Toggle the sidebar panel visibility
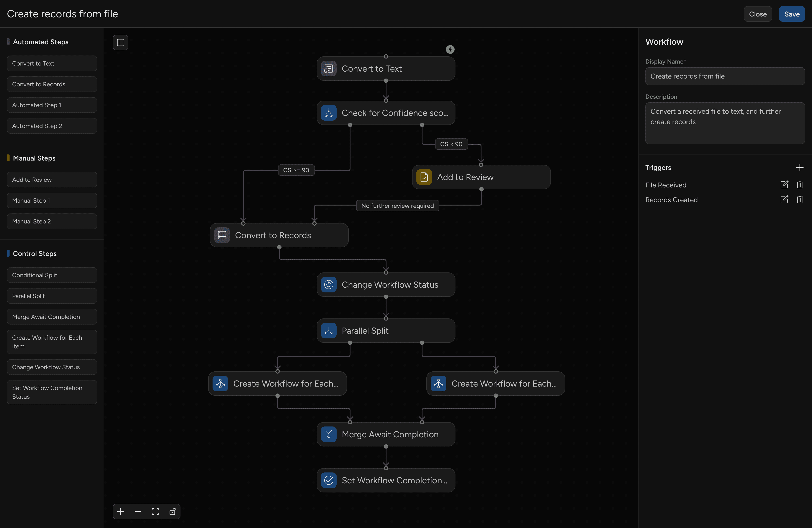The width and height of the screenshot is (812, 528). tap(120, 42)
